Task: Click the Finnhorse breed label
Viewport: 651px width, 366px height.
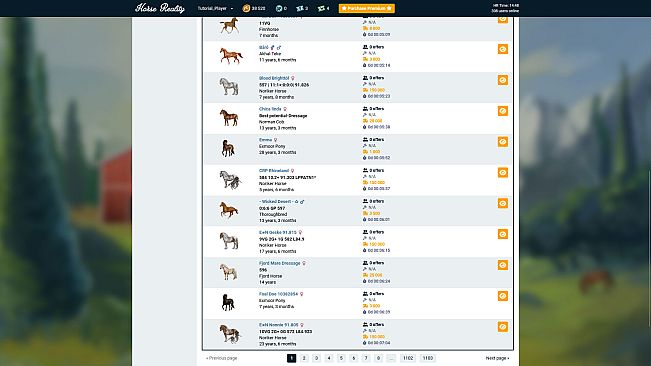Action: coord(269,29)
